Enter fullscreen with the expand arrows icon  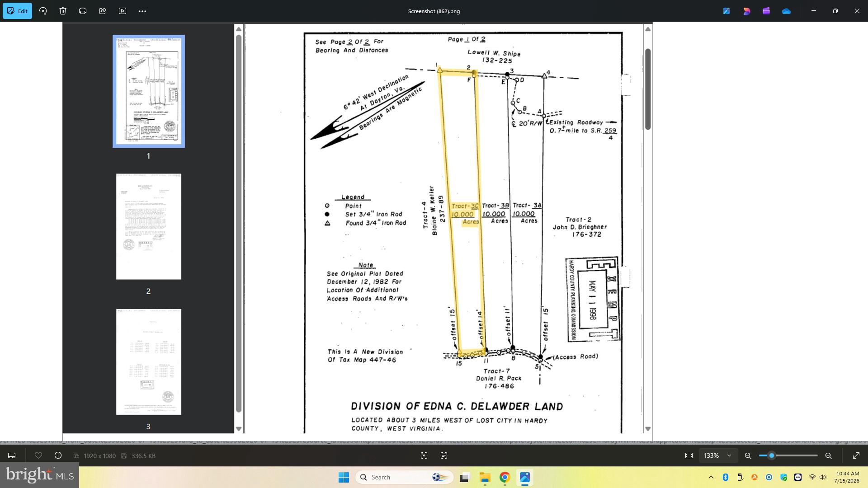pyautogui.click(x=856, y=455)
